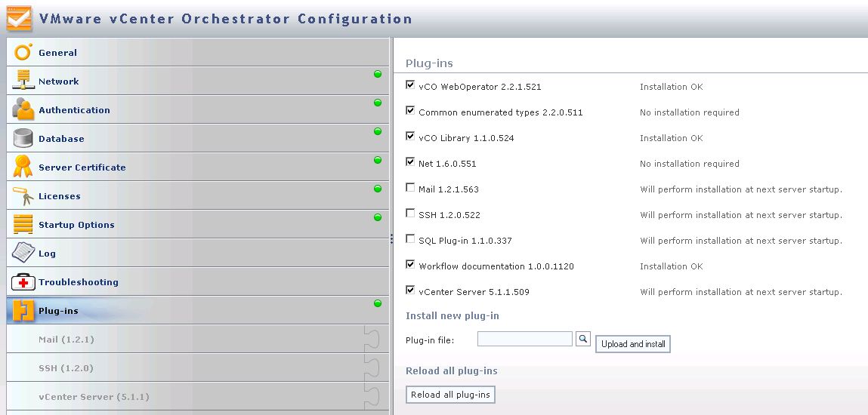The width and height of the screenshot is (868, 415).
Task: Enable the Mail 1.2.1.563 plug-in checkbox
Action: [x=410, y=188]
